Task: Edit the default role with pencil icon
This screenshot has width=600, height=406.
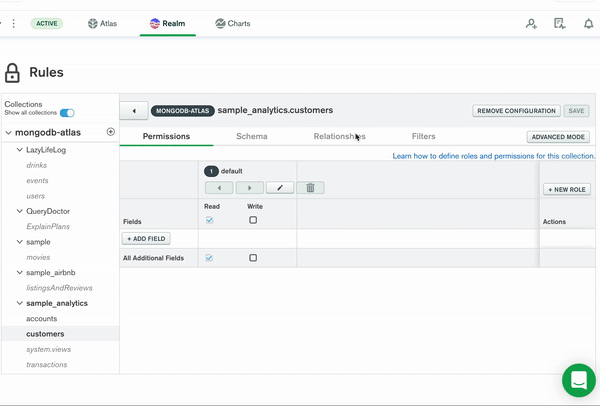Action: click(280, 188)
